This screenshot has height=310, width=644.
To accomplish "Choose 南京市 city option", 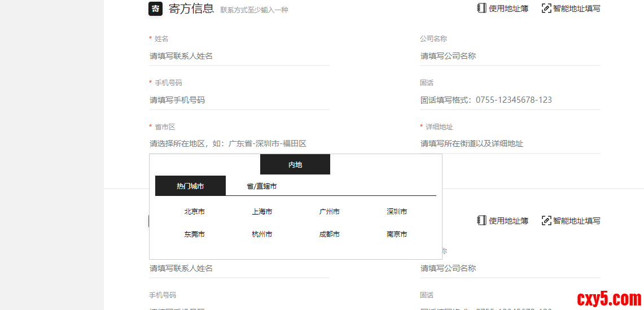I will (397, 234).
